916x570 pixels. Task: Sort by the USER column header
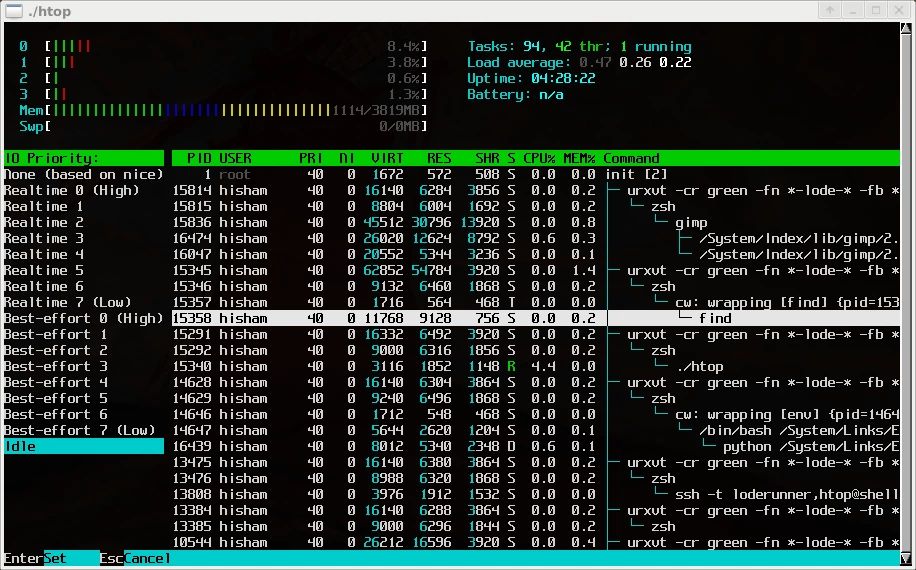click(235, 158)
